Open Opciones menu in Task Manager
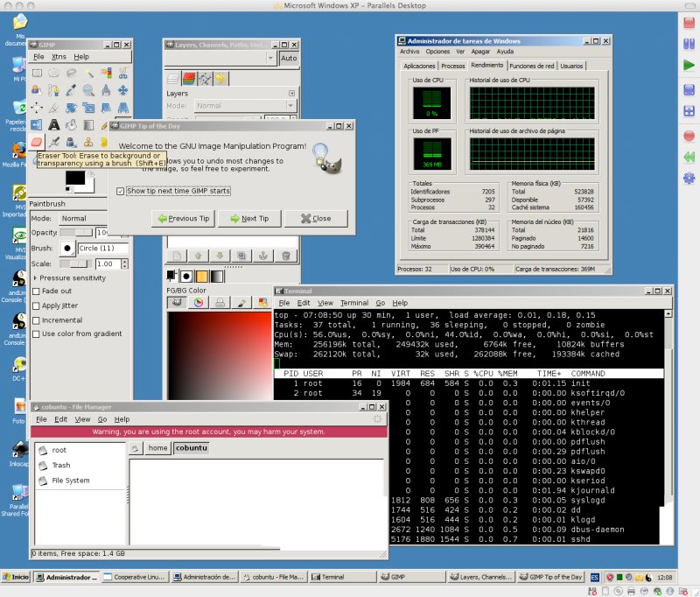Screen dimensions: 700x597 coord(437,52)
